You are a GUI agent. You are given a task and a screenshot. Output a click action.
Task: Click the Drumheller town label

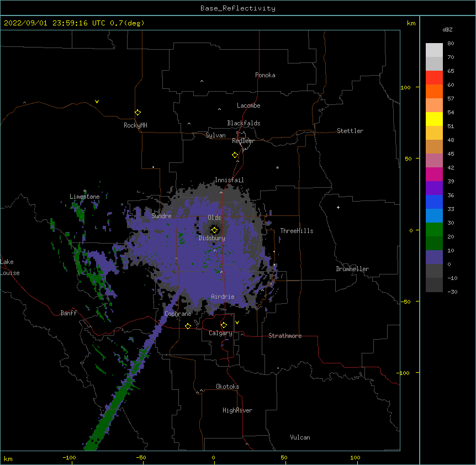352,269
